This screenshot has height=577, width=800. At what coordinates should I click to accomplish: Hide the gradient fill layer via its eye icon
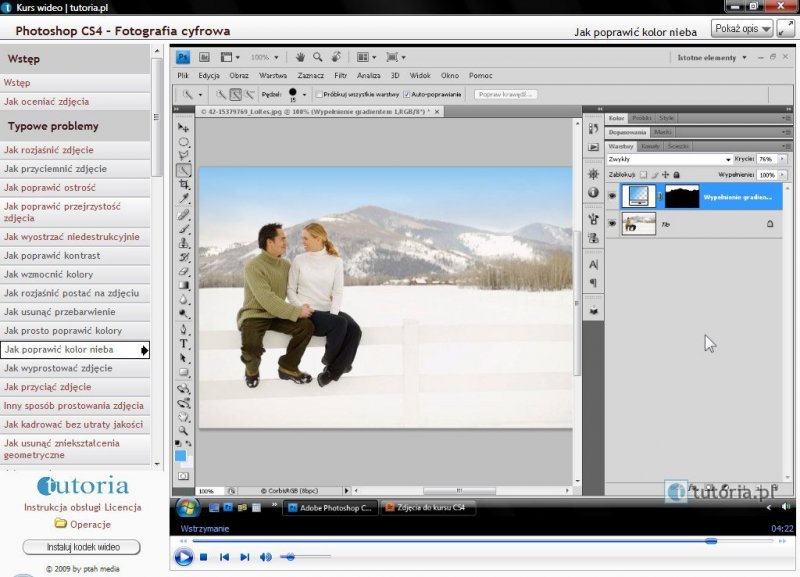613,196
